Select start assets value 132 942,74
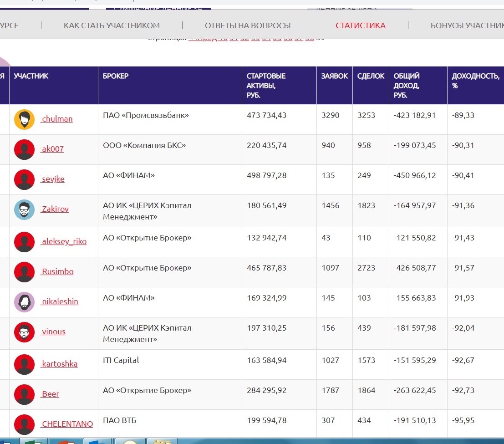 pos(266,238)
